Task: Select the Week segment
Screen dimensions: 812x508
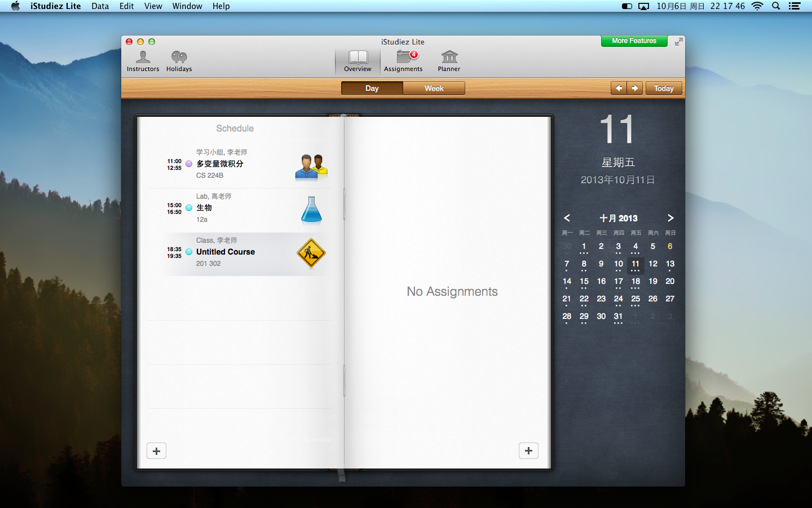Action: (434, 88)
